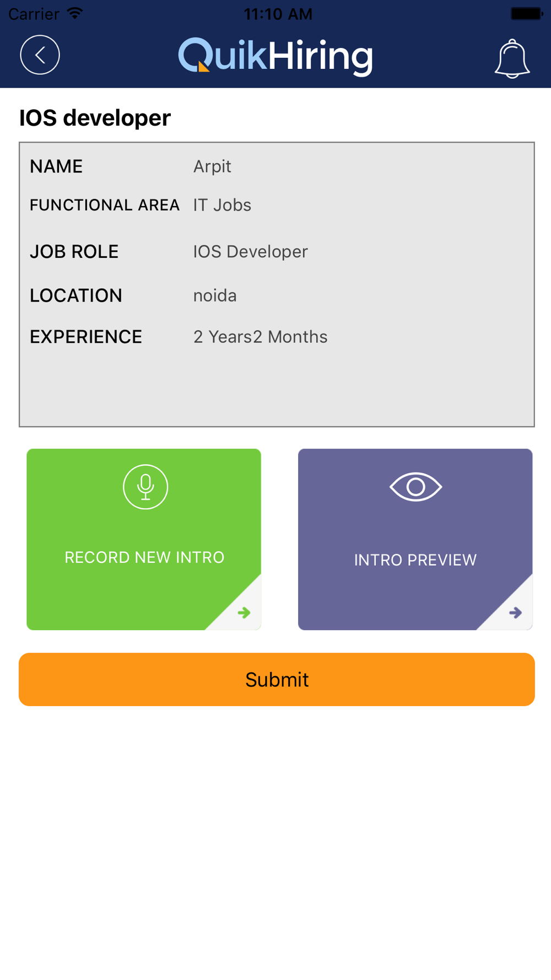
Task: Tap the Intro Preview label
Action: (415, 560)
